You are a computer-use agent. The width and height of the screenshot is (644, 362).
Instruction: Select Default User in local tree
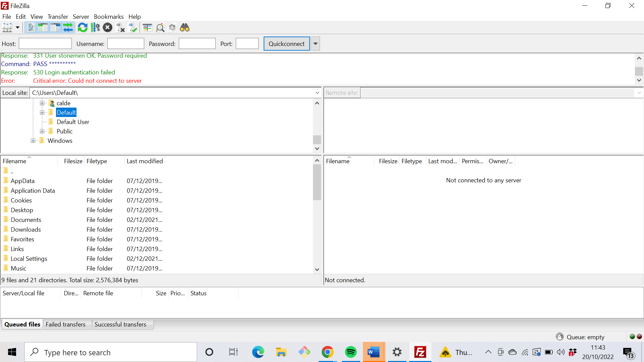[x=73, y=122]
